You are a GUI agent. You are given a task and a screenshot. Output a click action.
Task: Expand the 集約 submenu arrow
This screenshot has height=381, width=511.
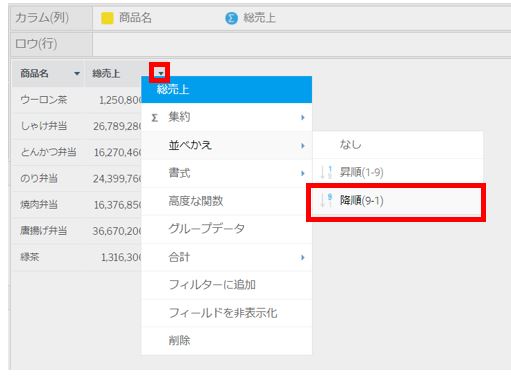tap(303, 117)
